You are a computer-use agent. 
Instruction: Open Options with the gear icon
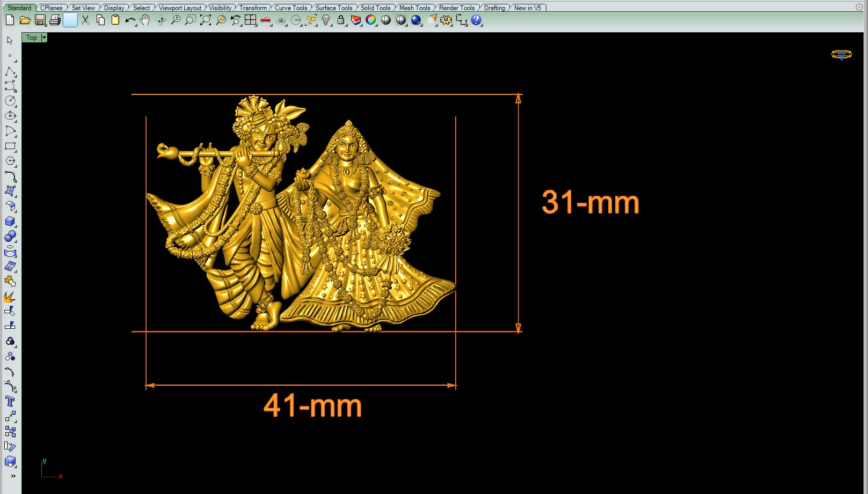click(x=446, y=20)
